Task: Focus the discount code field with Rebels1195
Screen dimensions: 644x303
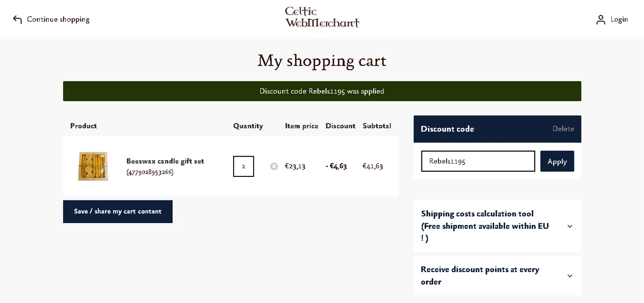Action: pyautogui.click(x=478, y=161)
